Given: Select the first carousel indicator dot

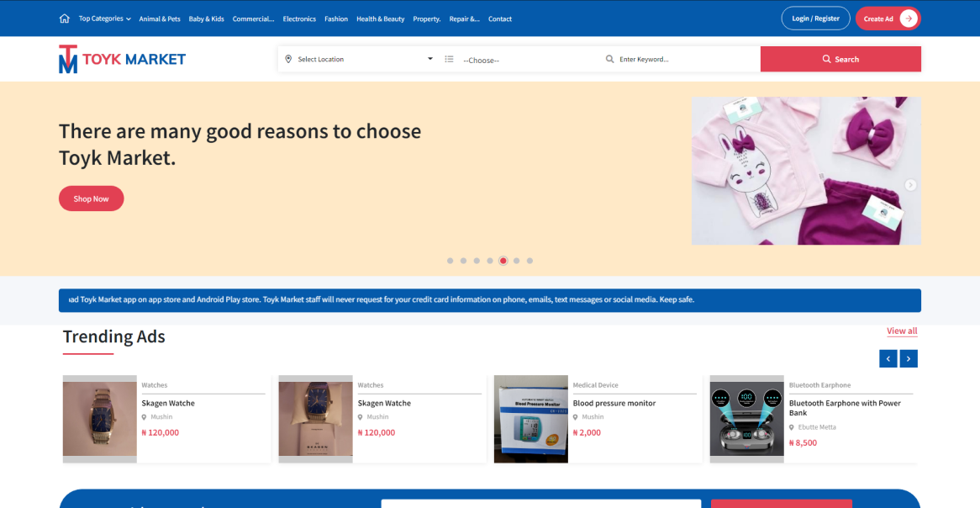Looking at the screenshot, I should click(x=450, y=261).
